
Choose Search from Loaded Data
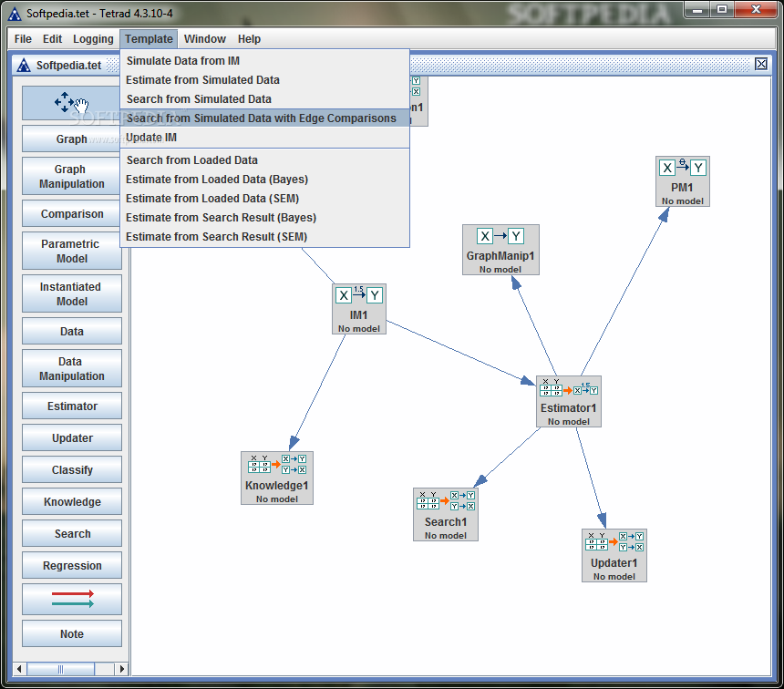(265, 160)
